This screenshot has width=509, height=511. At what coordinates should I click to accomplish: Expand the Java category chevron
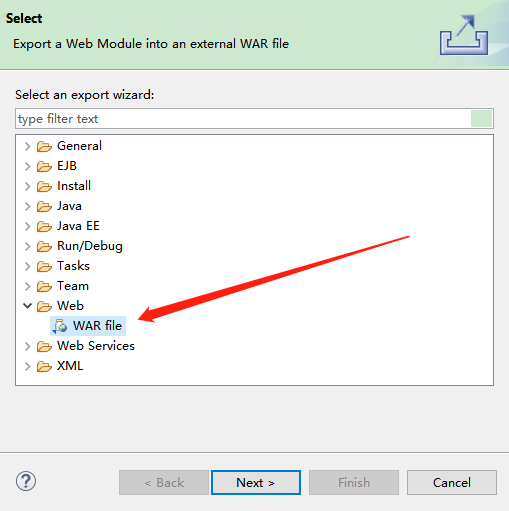click(x=28, y=206)
